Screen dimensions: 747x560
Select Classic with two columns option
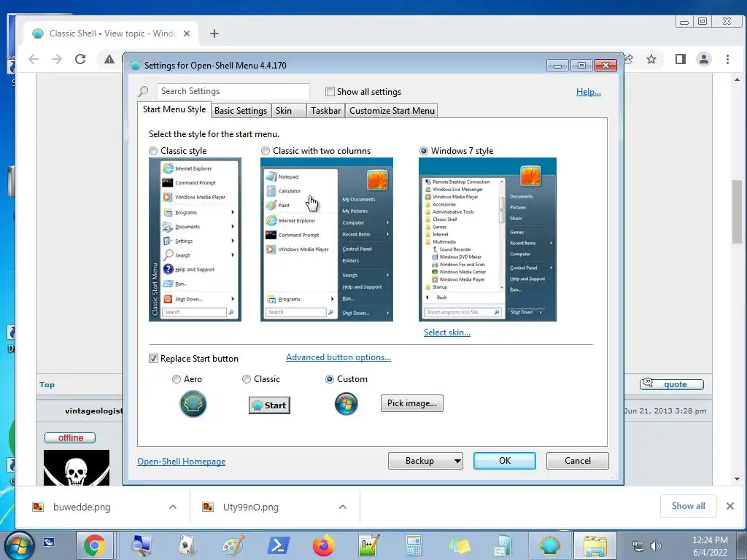tap(266, 151)
